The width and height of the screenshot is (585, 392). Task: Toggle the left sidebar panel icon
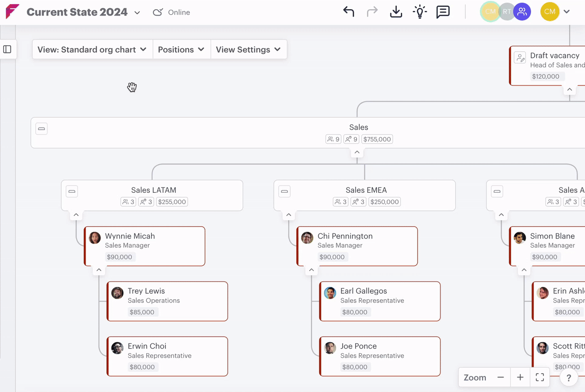point(7,49)
